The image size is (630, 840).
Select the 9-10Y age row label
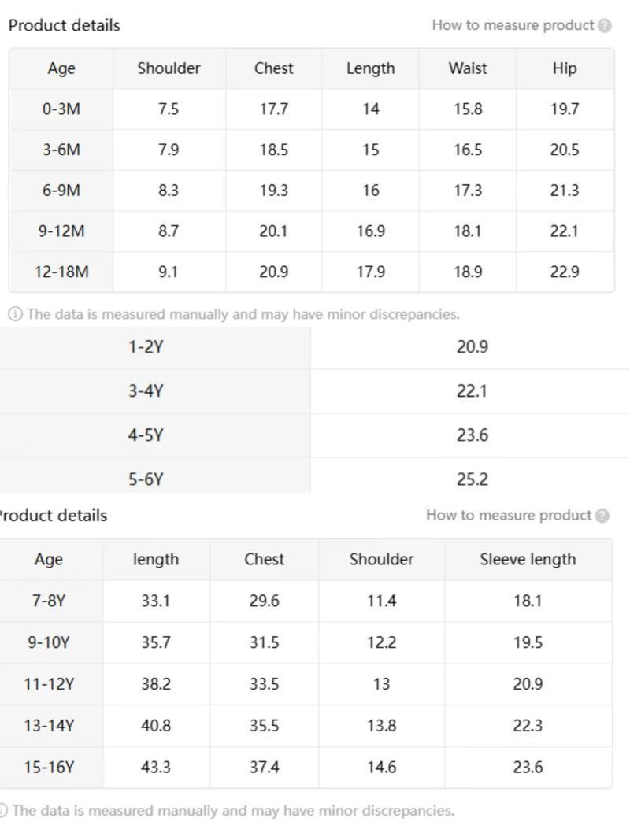click(x=49, y=642)
